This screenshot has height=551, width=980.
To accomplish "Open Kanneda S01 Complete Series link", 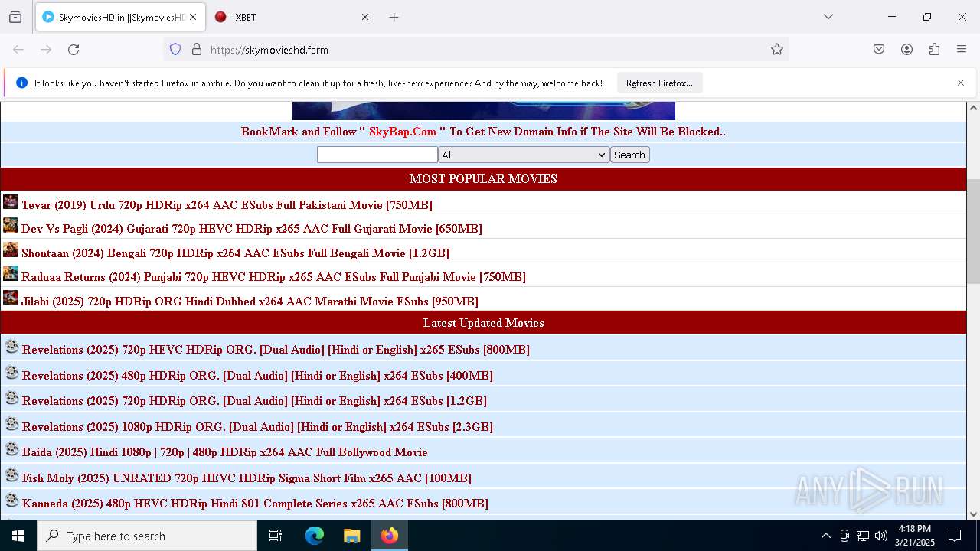I will [255, 504].
